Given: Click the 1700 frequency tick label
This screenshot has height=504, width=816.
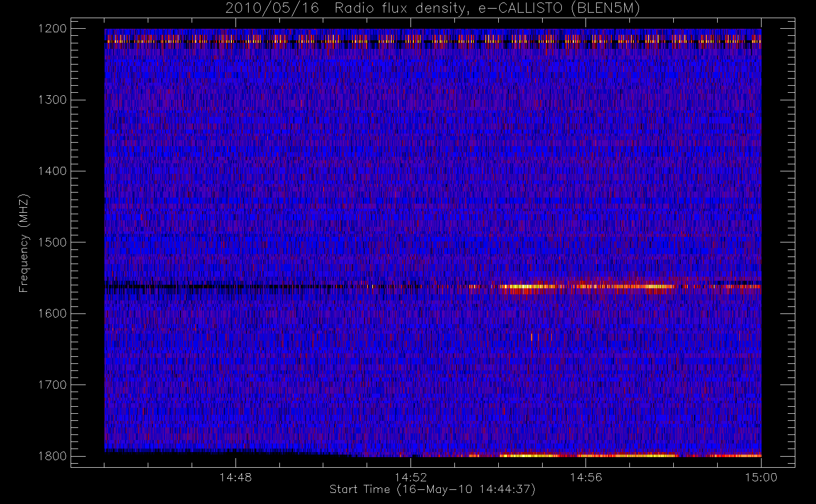Looking at the screenshot, I should 52,385.
